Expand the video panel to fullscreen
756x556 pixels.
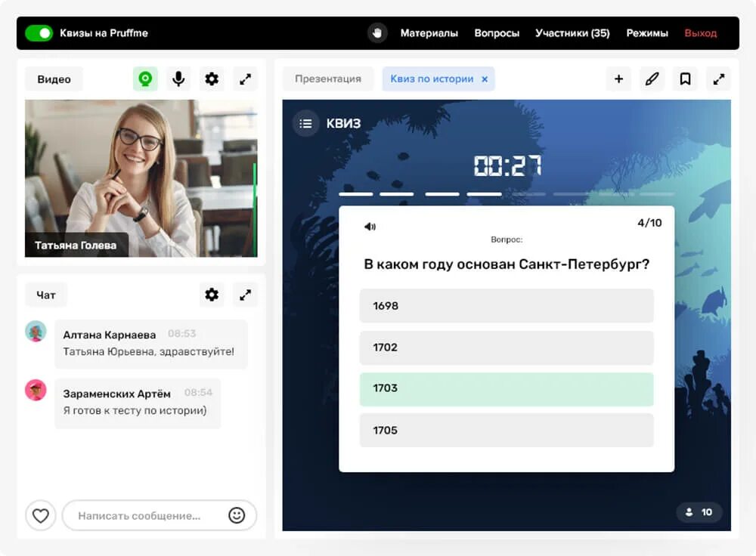(x=245, y=79)
